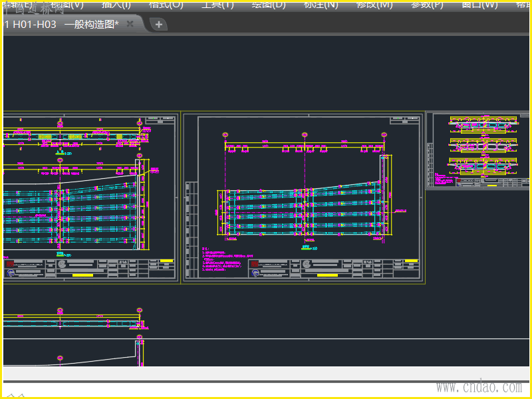Open the 参数(P) Parameters menu
532x399 pixels.
point(427,4)
